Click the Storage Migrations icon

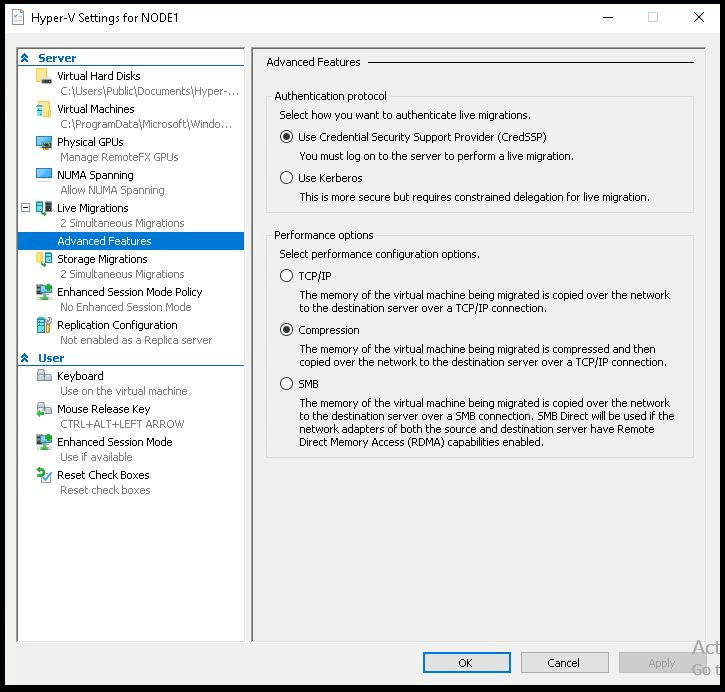point(44,259)
